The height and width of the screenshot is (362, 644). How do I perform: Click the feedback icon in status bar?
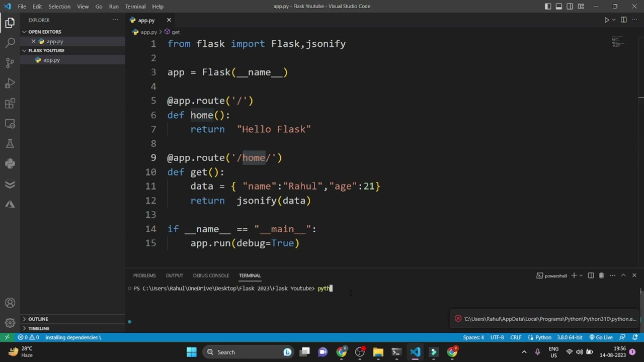click(x=622, y=337)
